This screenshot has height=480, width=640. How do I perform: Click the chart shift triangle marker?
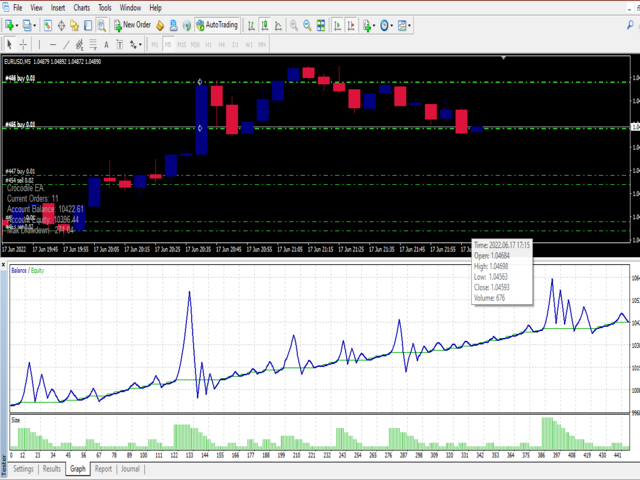point(504,58)
